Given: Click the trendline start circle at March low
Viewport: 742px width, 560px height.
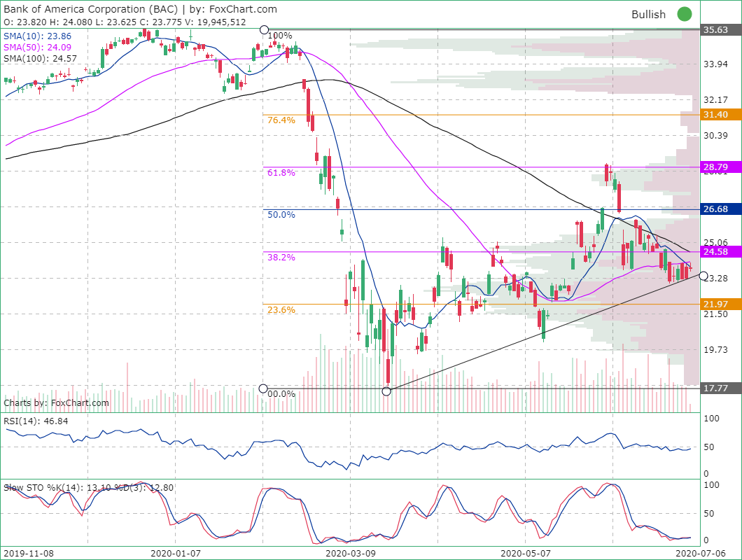Looking at the screenshot, I should pos(386,391).
